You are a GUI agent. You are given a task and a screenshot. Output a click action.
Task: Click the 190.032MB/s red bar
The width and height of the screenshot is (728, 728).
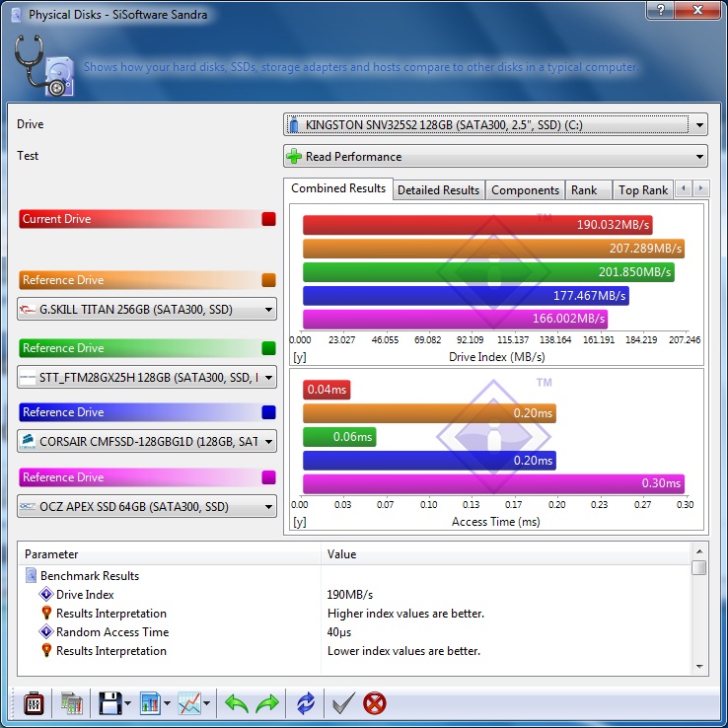point(477,225)
